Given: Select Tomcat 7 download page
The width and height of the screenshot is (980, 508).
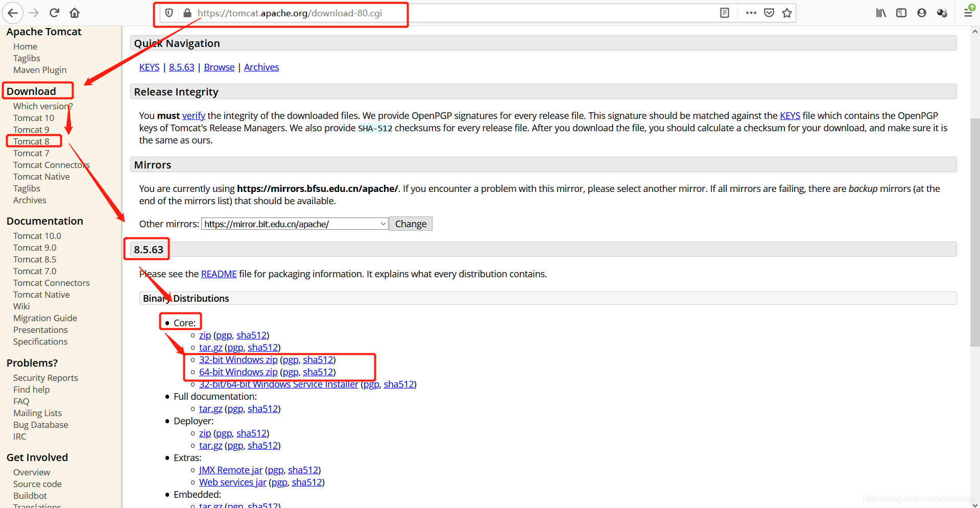Looking at the screenshot, I should pos(31,153).
